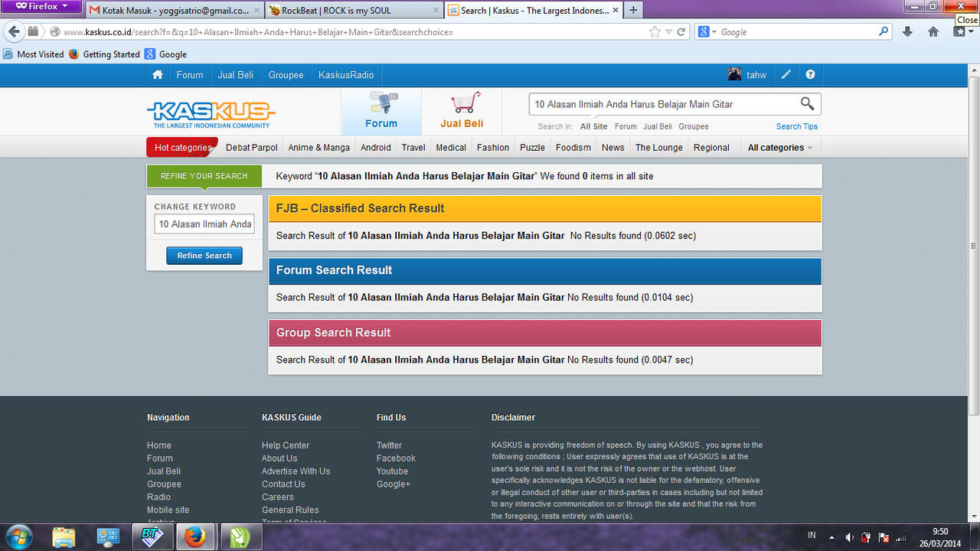Image resolution: width=980 pixels, height=551 pixels.
Task: Open the Twitter footer link
Action: 389,445
